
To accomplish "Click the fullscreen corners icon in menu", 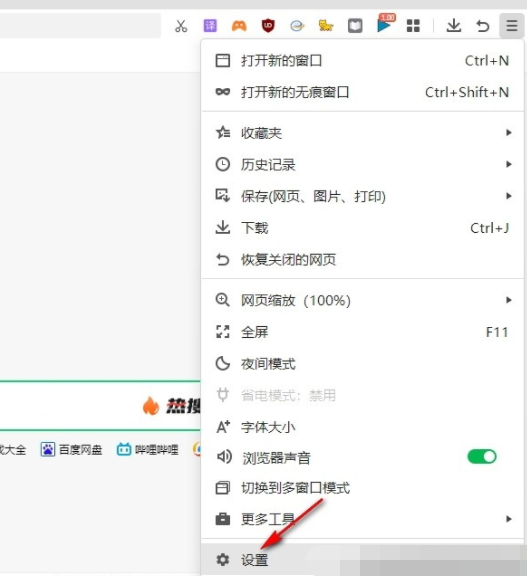I will click(x=223, y=332).
